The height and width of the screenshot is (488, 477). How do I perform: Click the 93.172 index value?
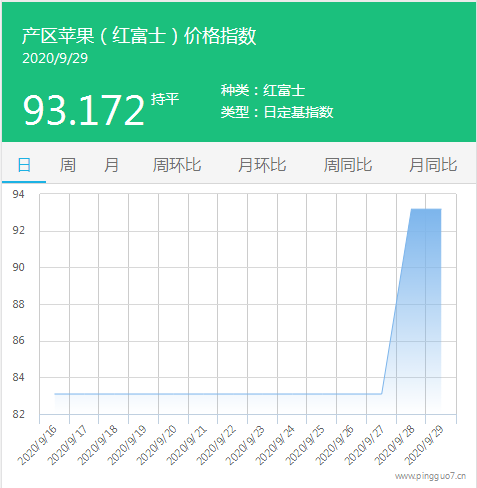(84, 110)
